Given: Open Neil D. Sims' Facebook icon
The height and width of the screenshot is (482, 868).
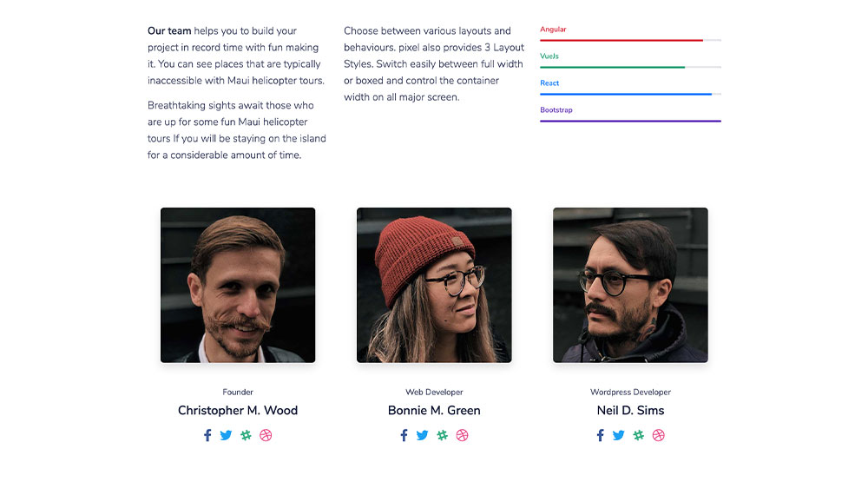Looking at the screenshot, I should [600, 435].
